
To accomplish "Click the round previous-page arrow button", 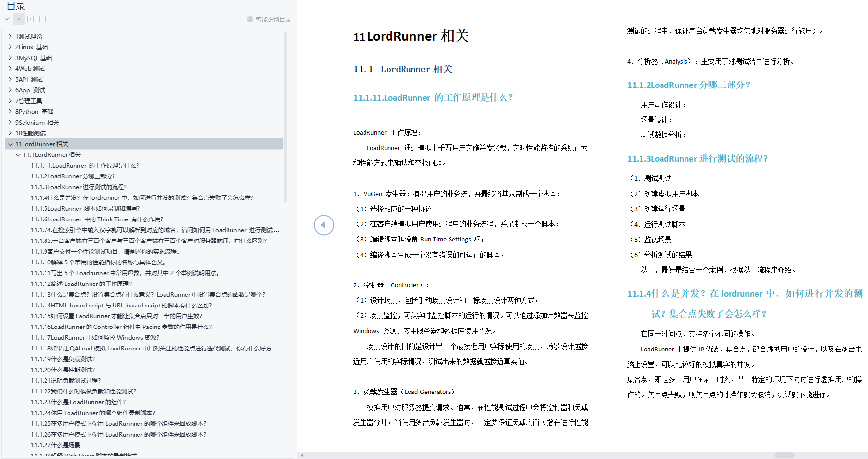I will (x=324, y=225).
